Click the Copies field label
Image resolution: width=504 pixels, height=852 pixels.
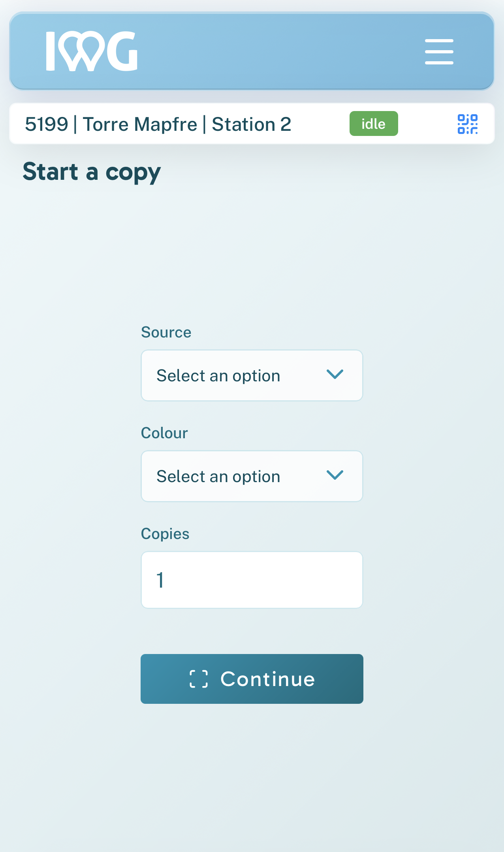[x=165, y=534]
